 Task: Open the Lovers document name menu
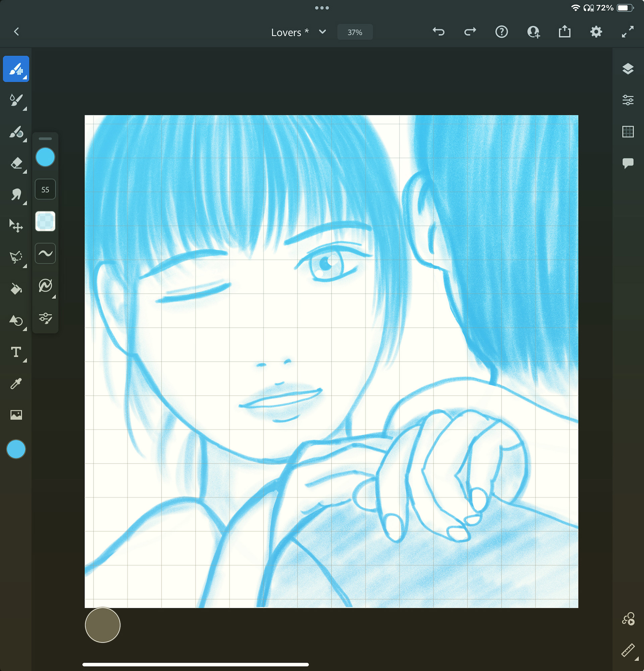point(322,32)
